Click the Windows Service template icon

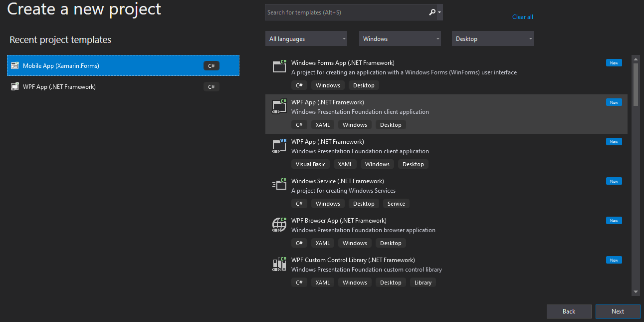pos(279,185)
